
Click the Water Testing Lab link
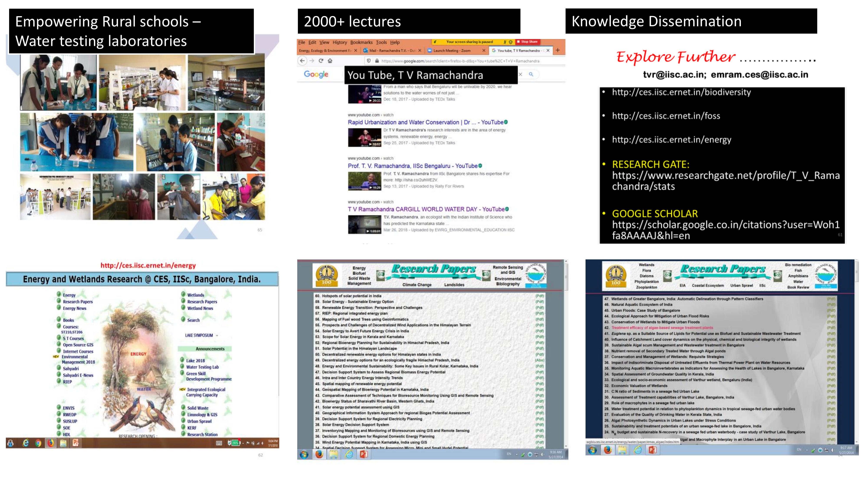pos(202,367)
